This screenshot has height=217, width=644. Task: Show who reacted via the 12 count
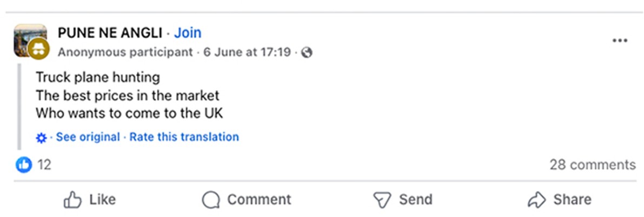click(44, 165)
